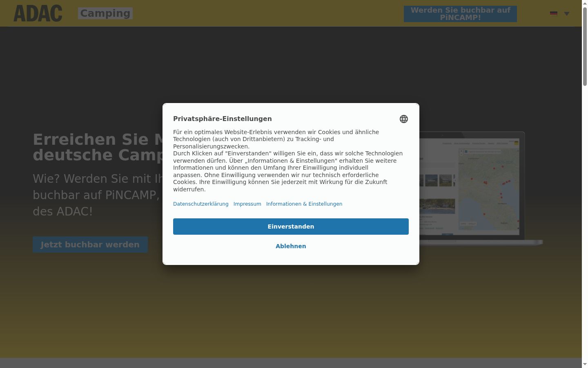Accept cookies with Einverstanden button

tap(291, 227)
